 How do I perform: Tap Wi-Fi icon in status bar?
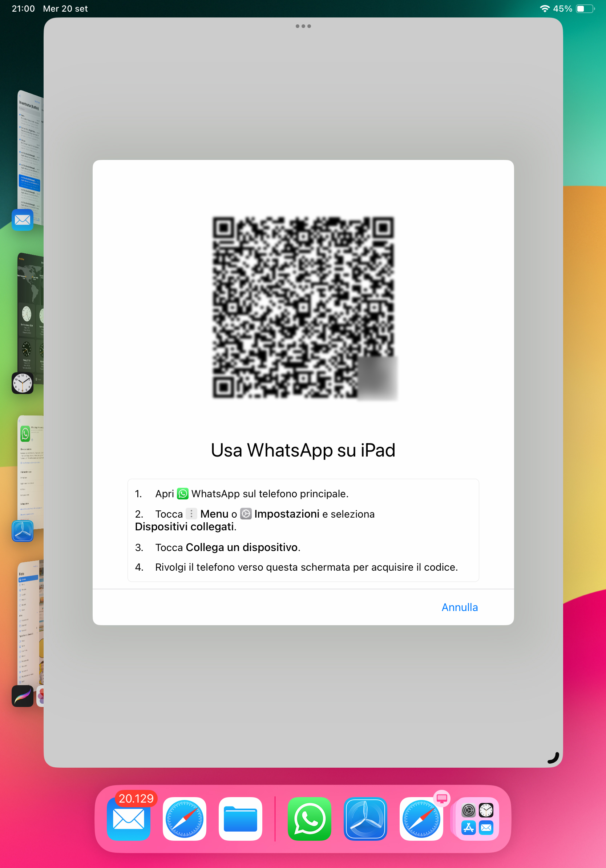click(544, 8)
